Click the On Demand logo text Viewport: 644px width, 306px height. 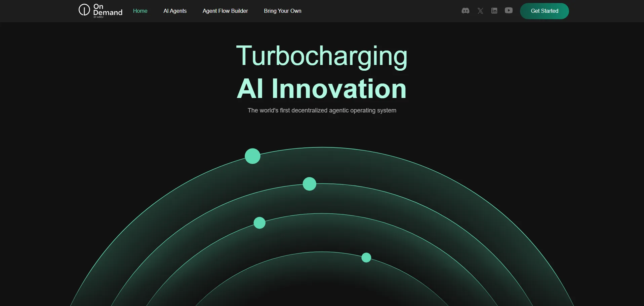(x=108, y=10)
